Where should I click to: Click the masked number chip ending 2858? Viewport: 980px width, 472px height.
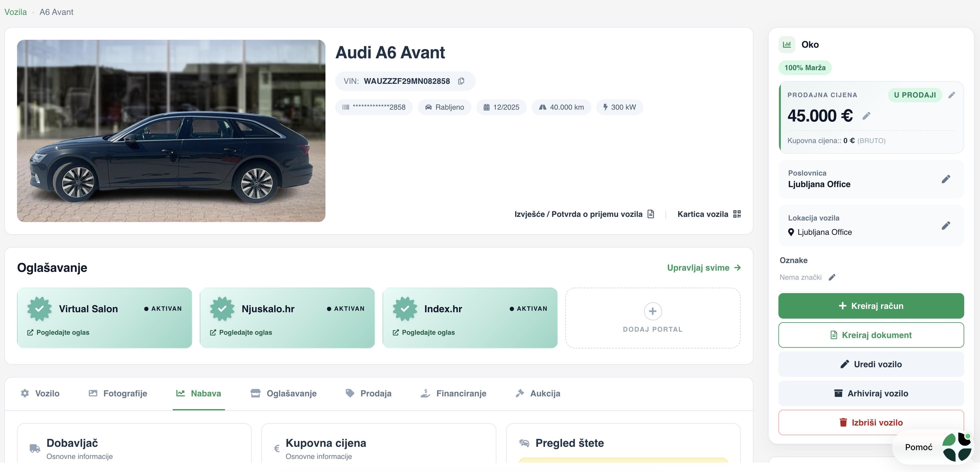pyautogui.click(x=374, y=107)
